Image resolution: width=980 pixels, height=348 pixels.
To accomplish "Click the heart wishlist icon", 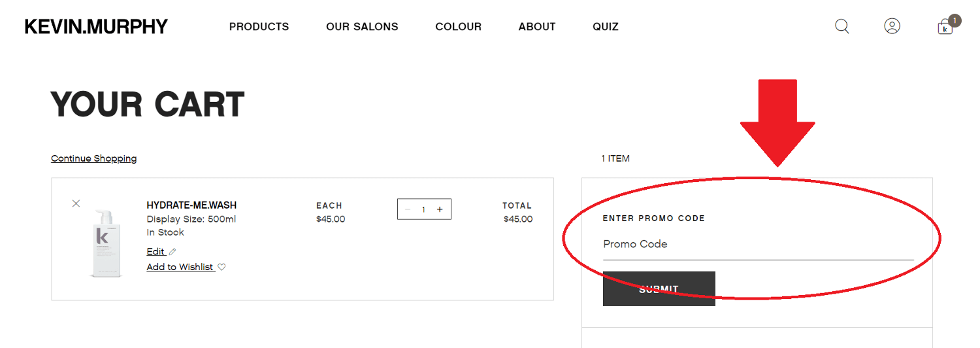I will 221,267.
